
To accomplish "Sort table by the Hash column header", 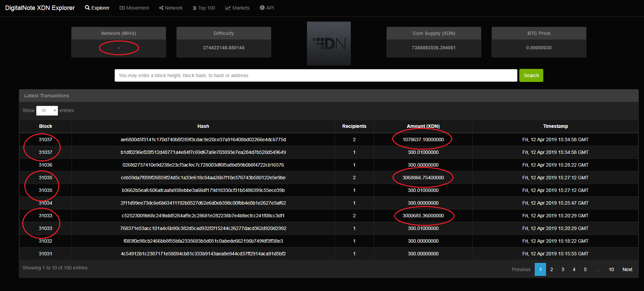I will [203, 126].
